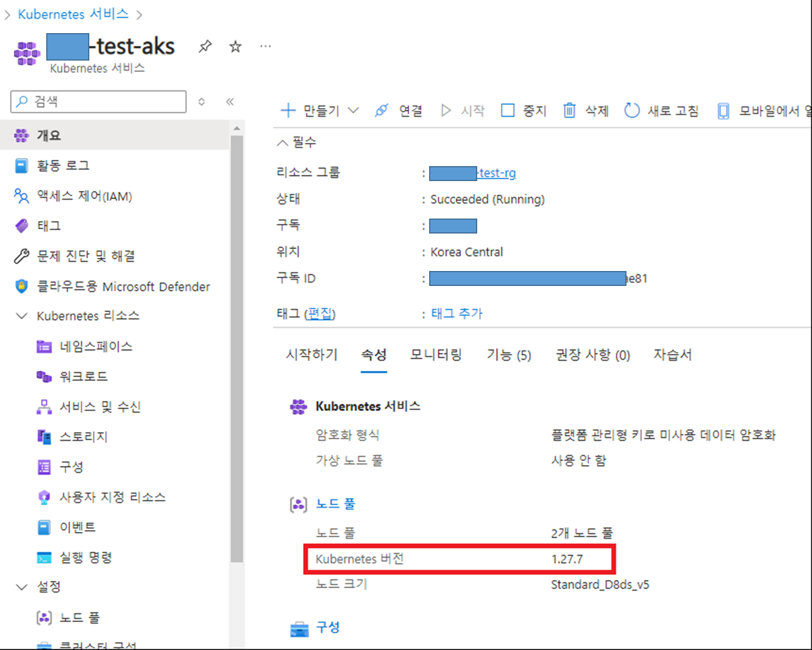This screenshot has height=650, width=812.
Task: Open 실행 명령 tree item
Action: tap(86, 558)
